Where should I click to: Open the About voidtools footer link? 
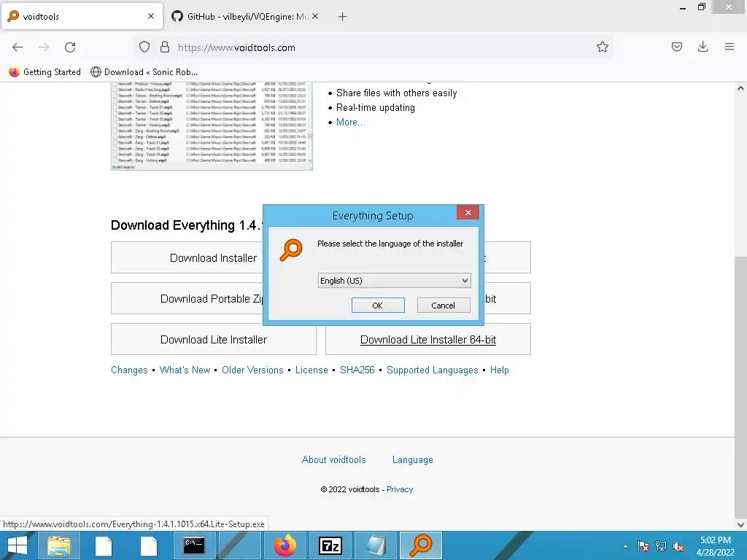pos(334,459)
